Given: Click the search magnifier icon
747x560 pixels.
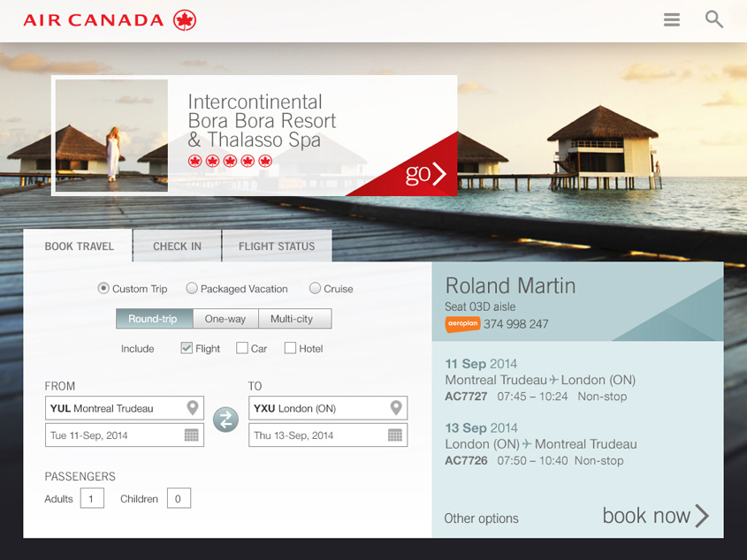Looking at the screenshot, I should (x=714, y=19).
